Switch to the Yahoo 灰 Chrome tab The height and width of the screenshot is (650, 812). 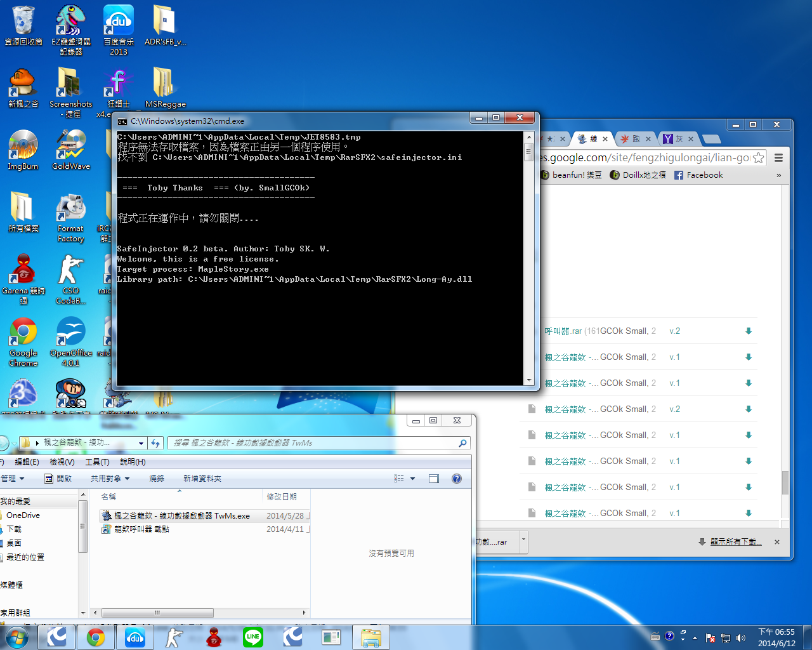click(678, 139)
